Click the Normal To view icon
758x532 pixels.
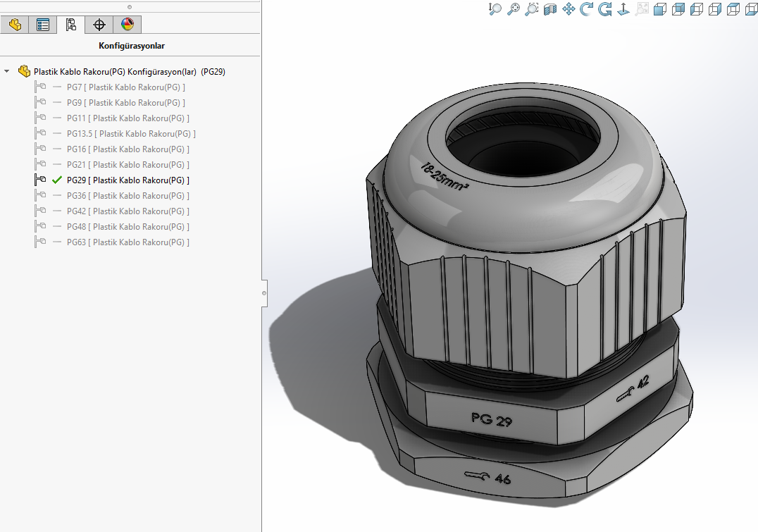tap(623, 9)
